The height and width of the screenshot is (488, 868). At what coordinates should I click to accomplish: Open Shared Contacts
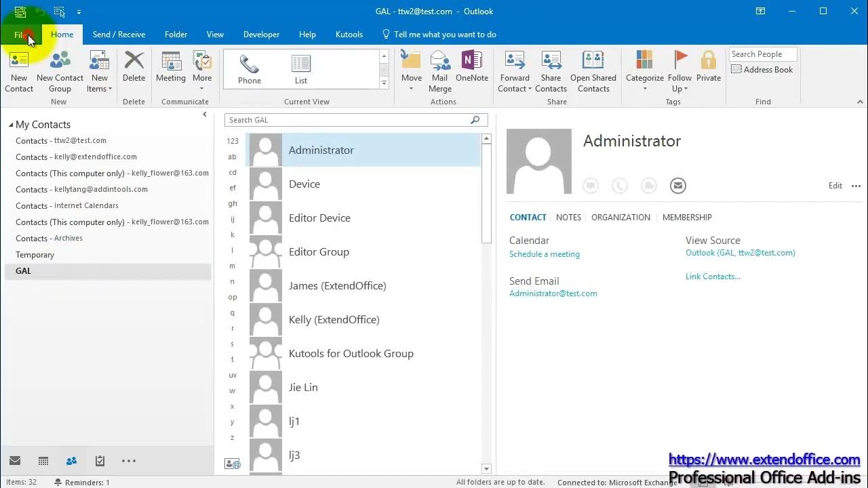593,72
